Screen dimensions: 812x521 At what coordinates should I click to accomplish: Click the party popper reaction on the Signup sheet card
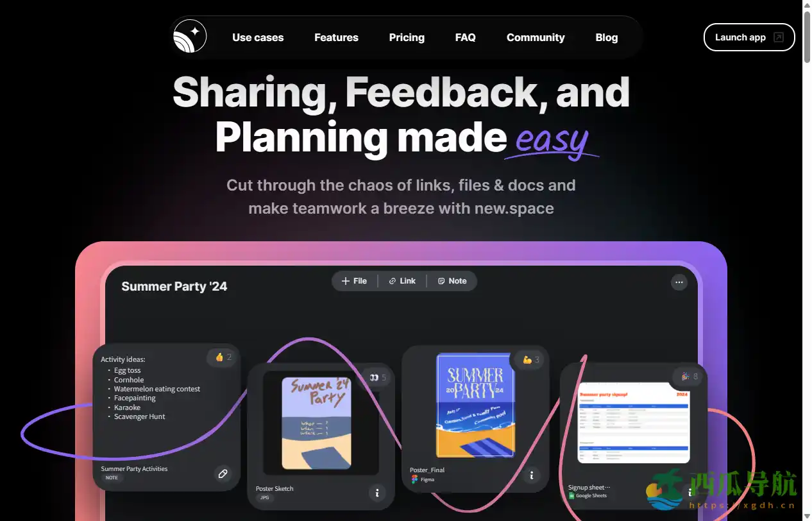click(689, 377)
